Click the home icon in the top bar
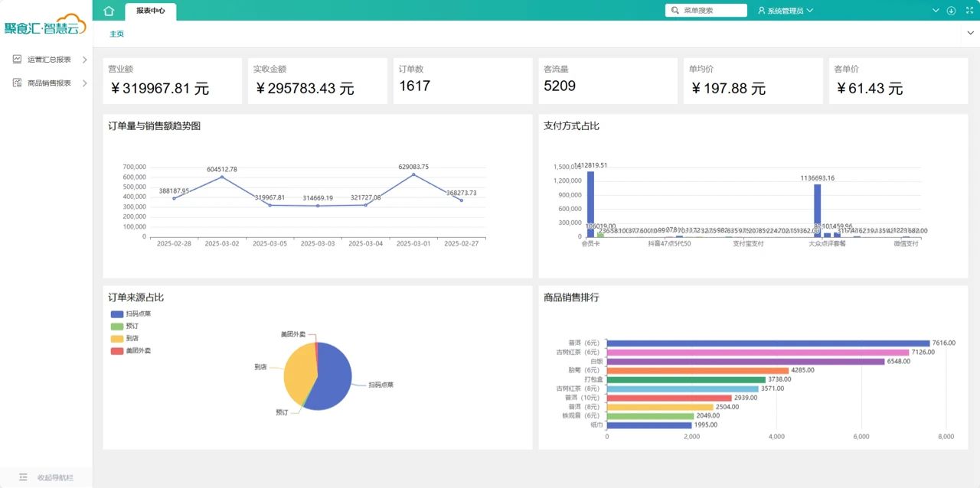Screen dimensions: 980x488 coord(109,11)
